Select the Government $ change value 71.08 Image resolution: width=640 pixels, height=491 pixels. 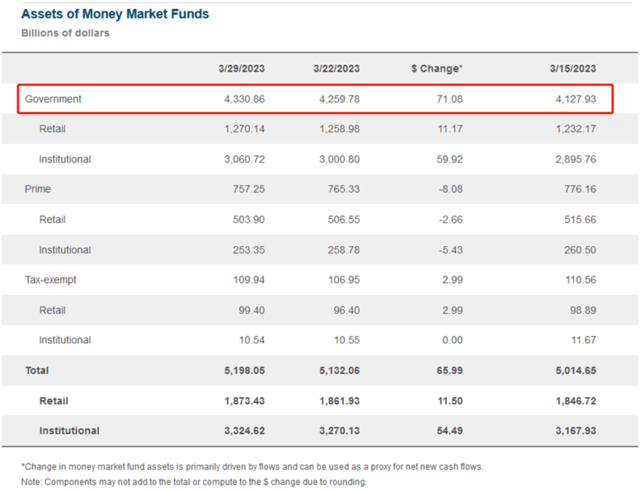click(446, 99)
